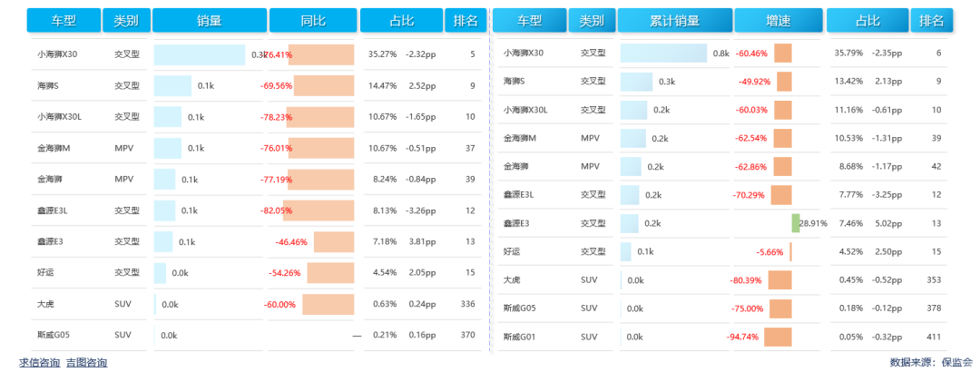Open the 吉图咨询 link
This screenshot has height=372, width=980.
coord(86,363)
